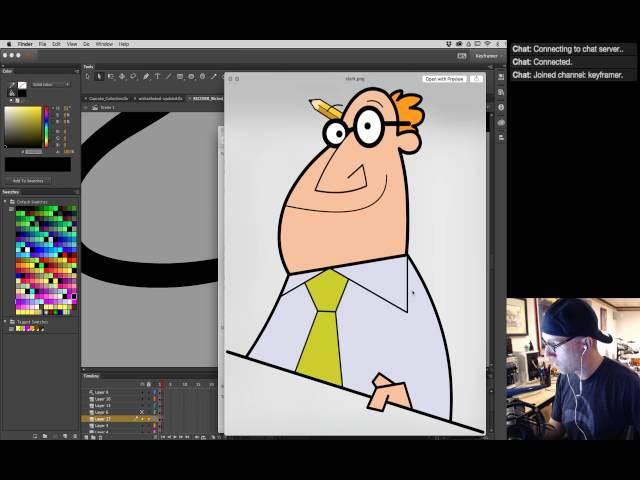Select the Free Transform tool
Image resolution: width=640 pixels, height=480 pixels.
point(111,76)
